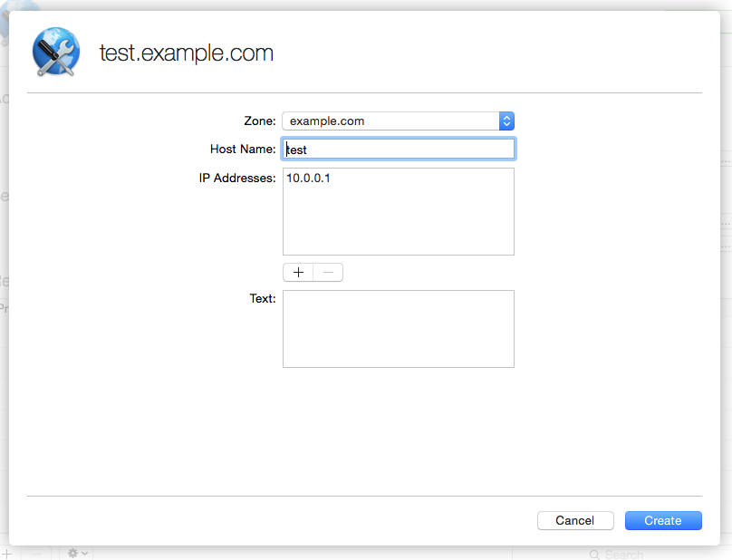This screenshot has width=732, height=560.
Task: Click the gear action icon behind the dialog
Action: (x=74, y=553)
